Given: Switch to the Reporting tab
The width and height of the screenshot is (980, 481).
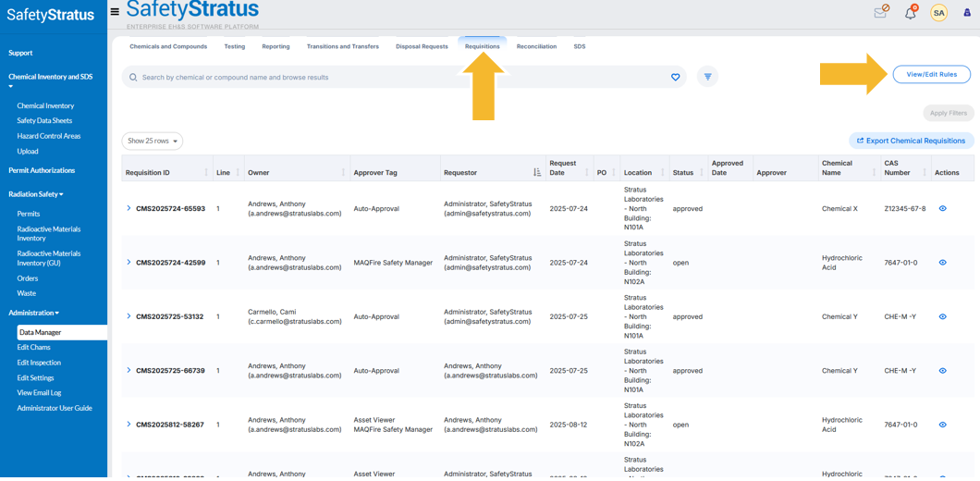Looking at the screenshot, I should pos(276,46).
